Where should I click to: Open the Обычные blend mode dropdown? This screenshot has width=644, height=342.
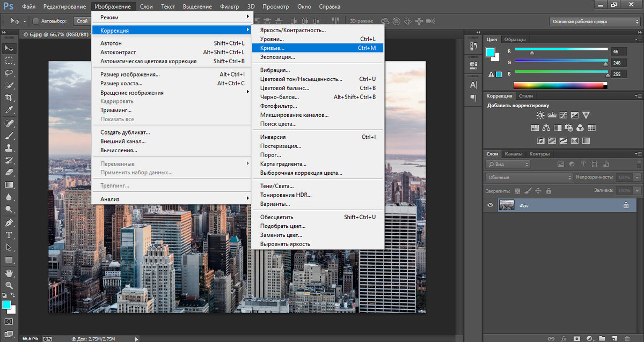(529, 177)
